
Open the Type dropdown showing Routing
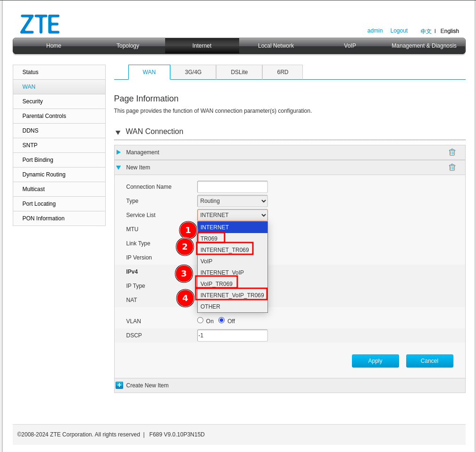(232, 201)
